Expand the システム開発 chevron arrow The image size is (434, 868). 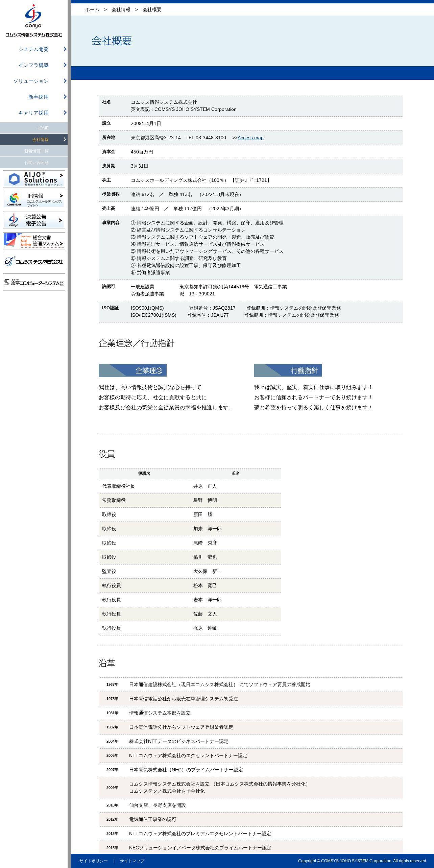[65, 49]
